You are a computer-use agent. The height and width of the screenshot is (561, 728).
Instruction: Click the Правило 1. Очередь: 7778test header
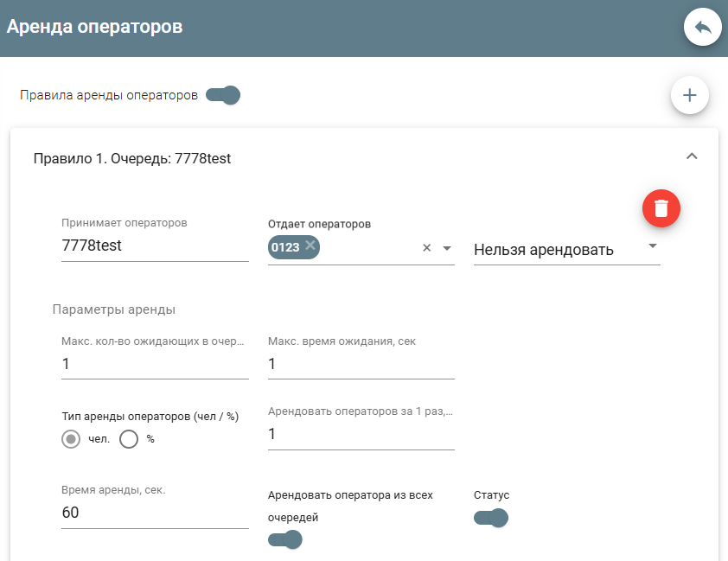(132, 158)
